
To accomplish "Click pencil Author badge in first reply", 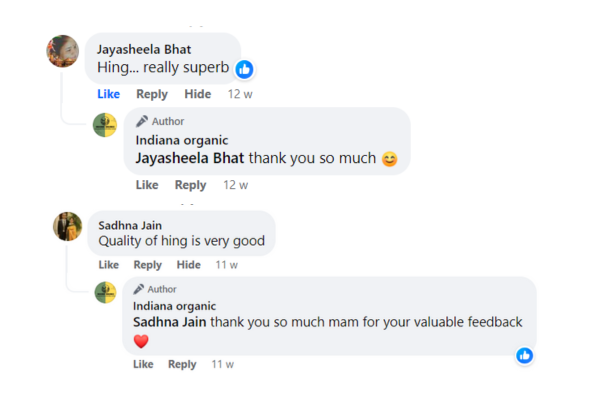I will [160, 122].
